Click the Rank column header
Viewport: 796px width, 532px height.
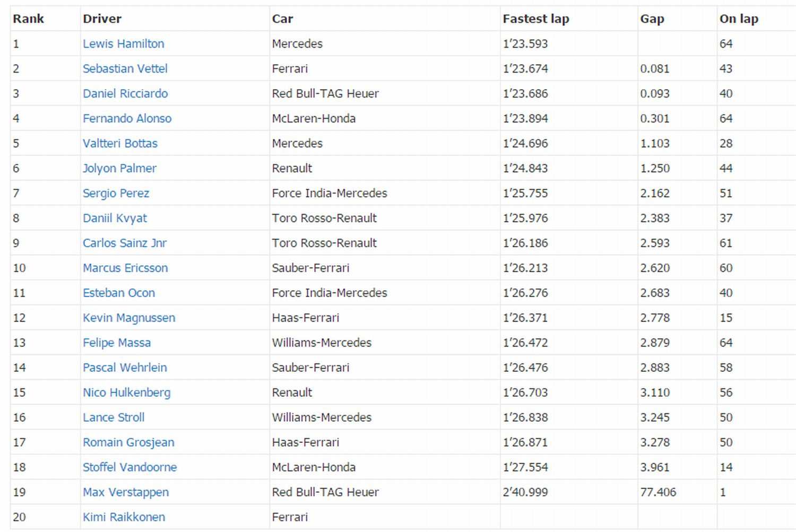coord(29,19)
